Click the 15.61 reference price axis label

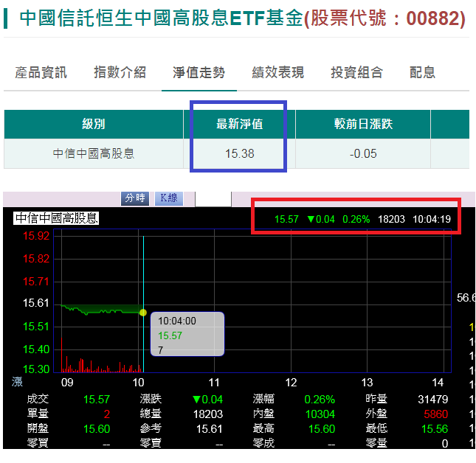click(x=36, y=303)
